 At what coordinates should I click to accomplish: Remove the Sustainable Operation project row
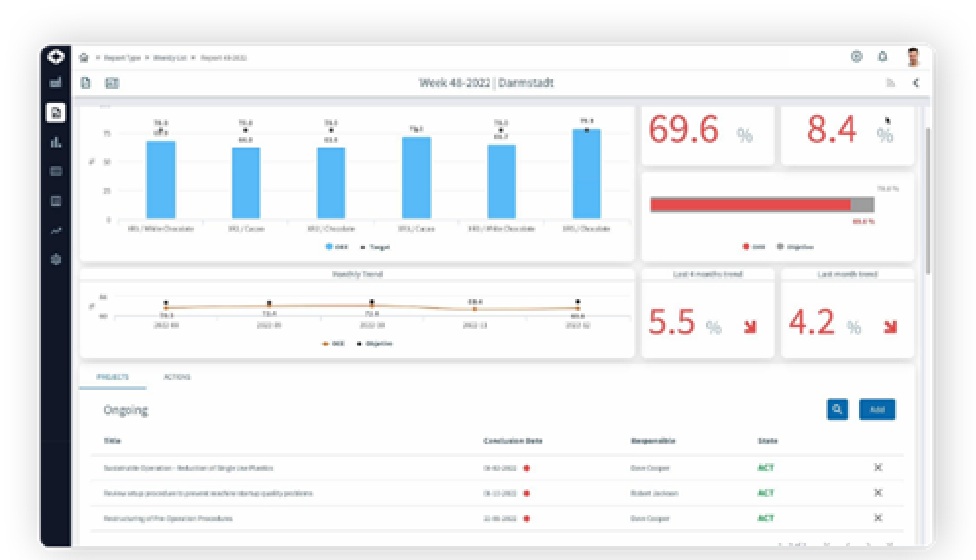(x=878, y=467)
